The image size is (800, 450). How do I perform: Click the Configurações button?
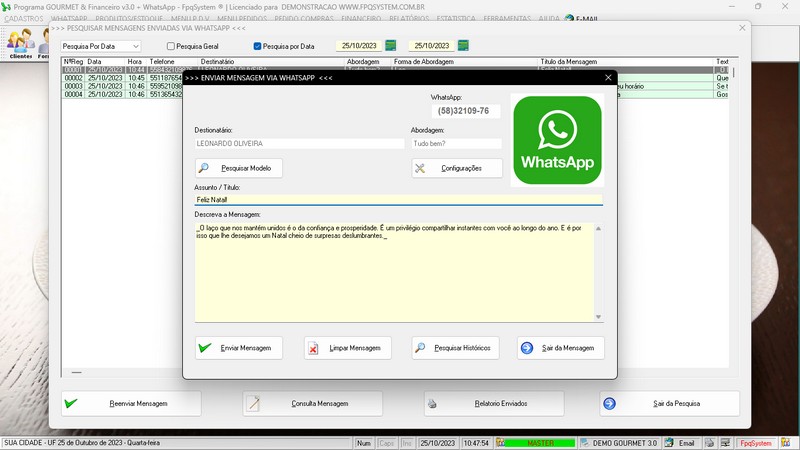coord(457,168)
